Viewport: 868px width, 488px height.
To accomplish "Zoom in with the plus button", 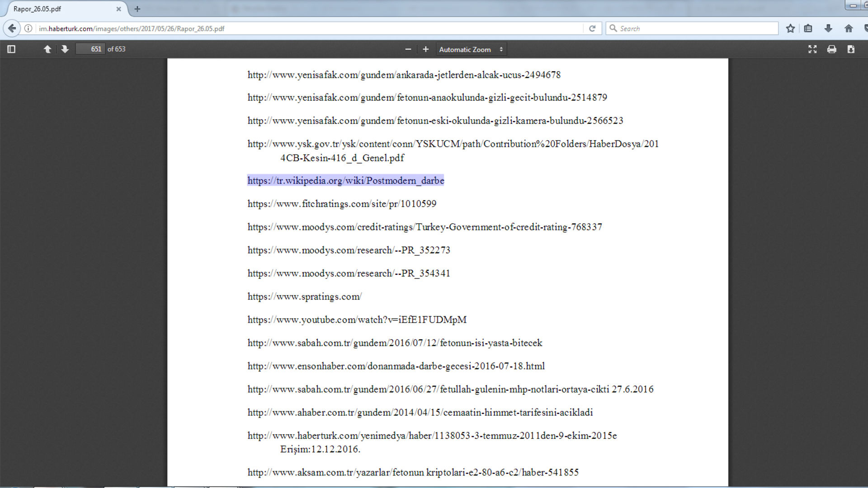I will point(425,49).
